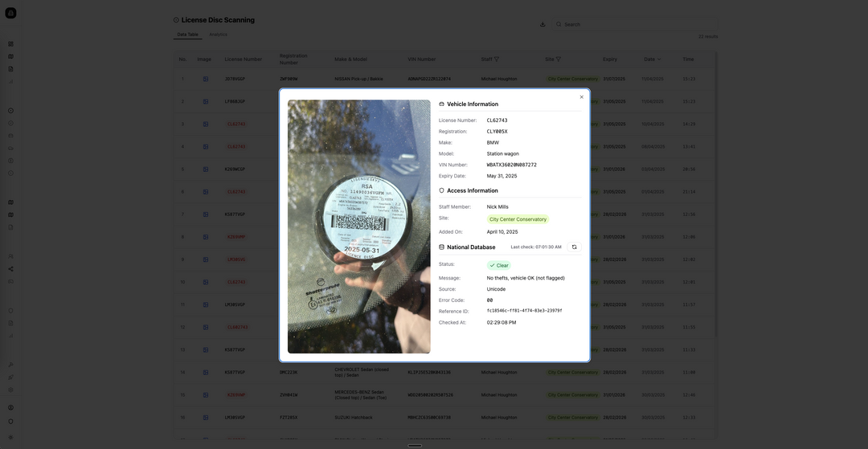The width and height of the screenshot is (868, 449).
Task: Switch to the Analytics tab
Action: coord(218,35)
